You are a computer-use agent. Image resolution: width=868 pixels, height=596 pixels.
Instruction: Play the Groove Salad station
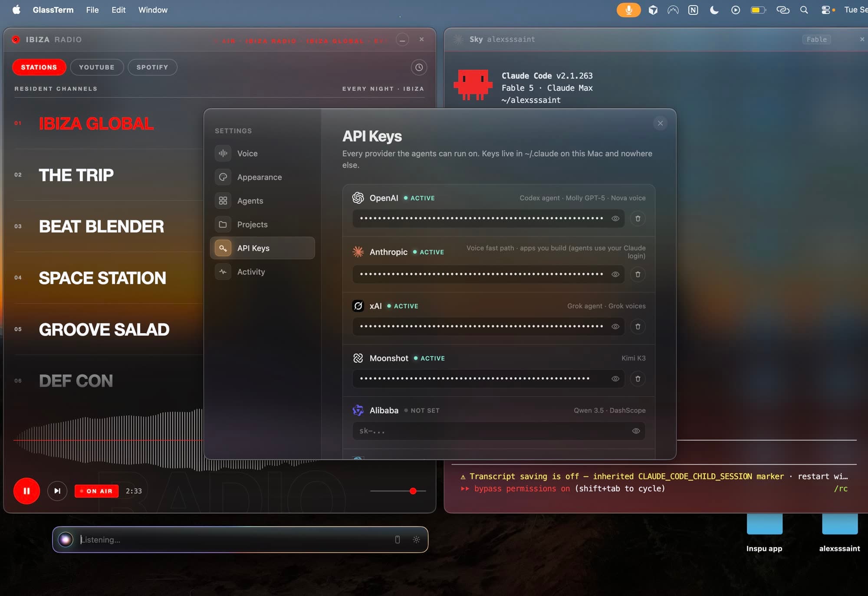[x=104, y=330]
